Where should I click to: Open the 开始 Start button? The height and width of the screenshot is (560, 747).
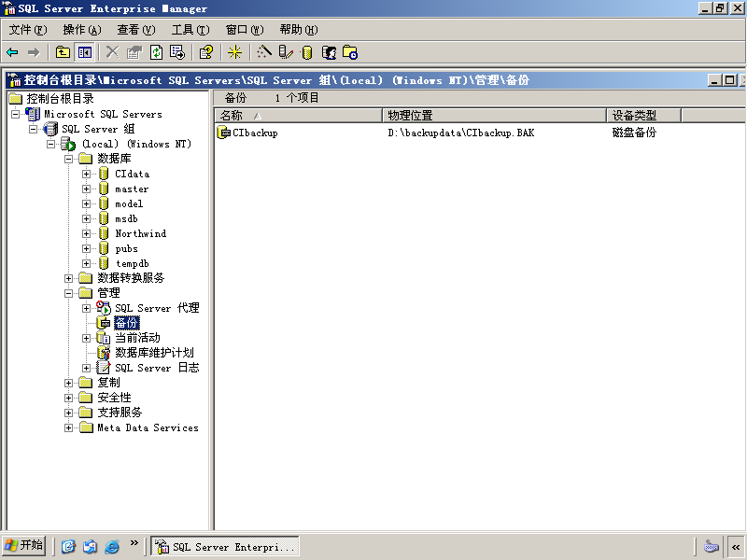point(24,545)
